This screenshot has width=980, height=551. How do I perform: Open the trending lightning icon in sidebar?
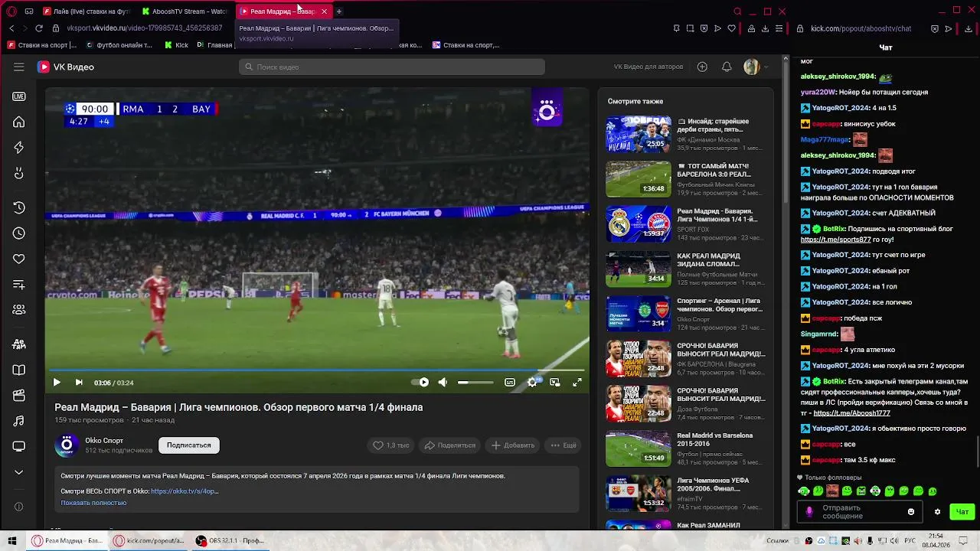point(19,148)
